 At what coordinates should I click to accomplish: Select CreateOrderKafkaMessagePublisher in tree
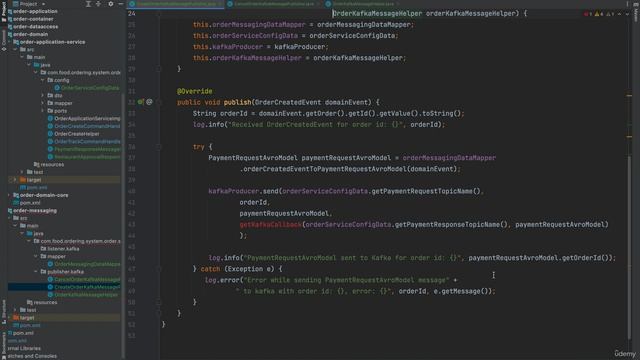pos(84,287)
